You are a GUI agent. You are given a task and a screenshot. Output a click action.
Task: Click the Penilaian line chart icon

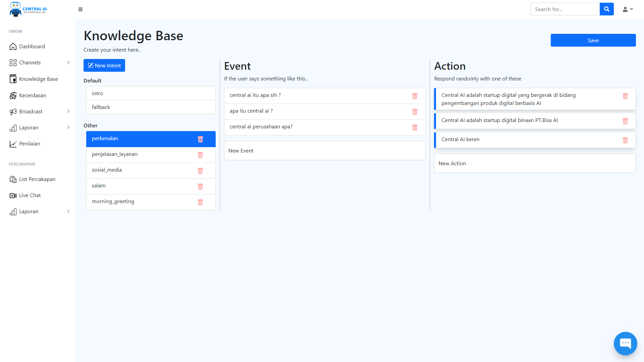pos(13,144)
